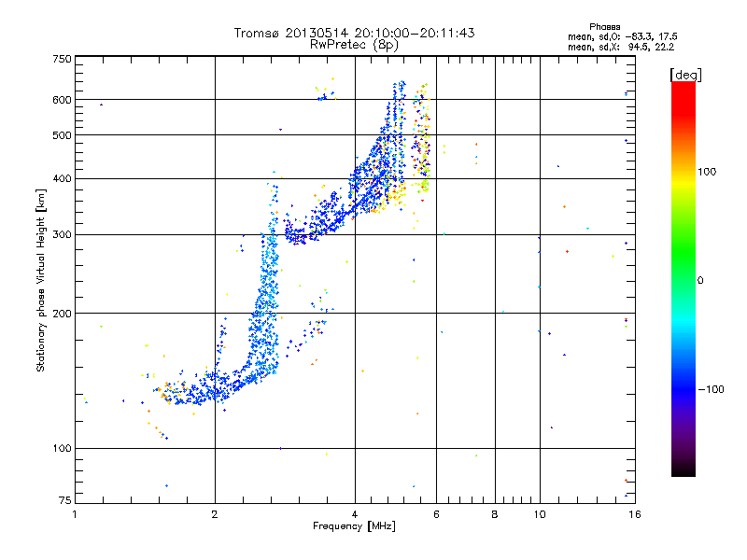
Task: Click the x-axis '10' tick label
Action: (540, 514)
